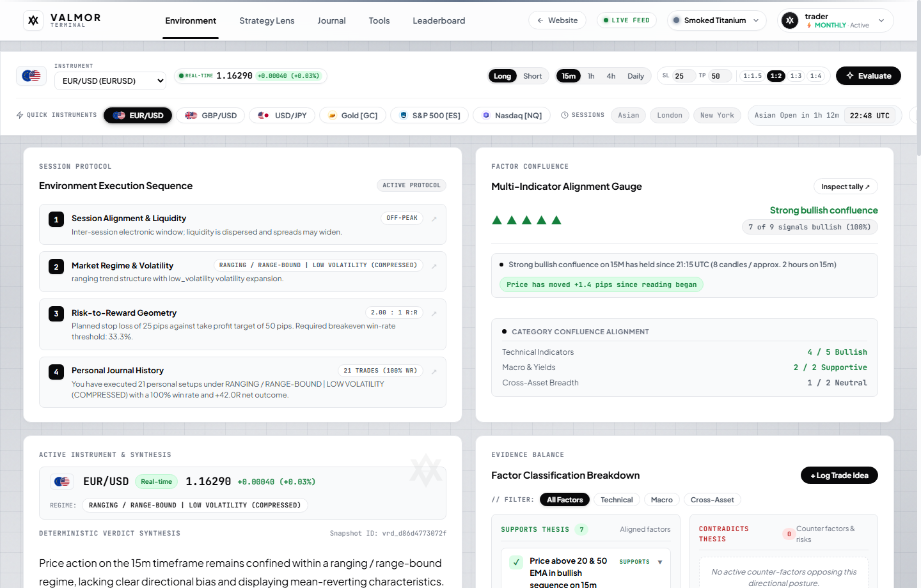Select the New York session chip
Viewport: 921px width, 588px height.
tap(717, 116)
